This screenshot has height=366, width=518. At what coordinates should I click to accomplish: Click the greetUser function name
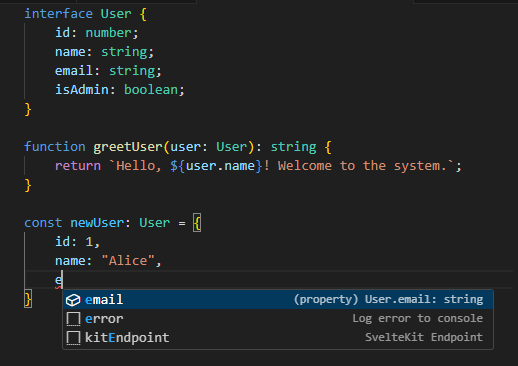pos(128,147)
